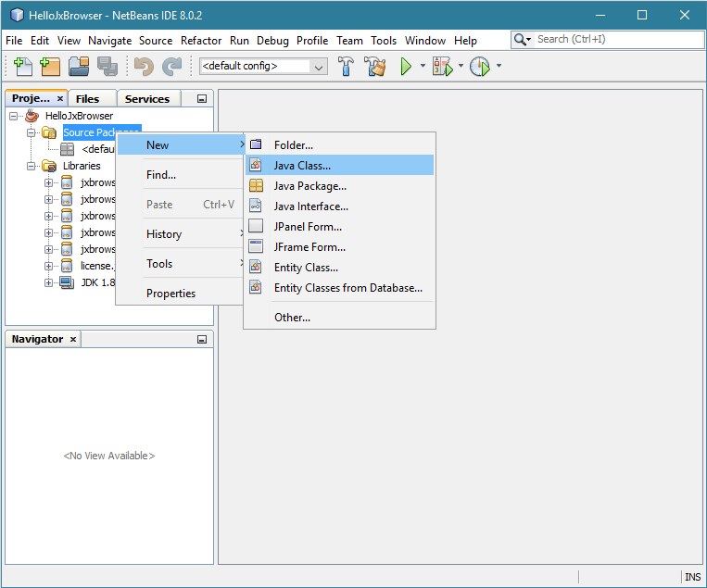
Task: Click the JFrame Form icon in submenu
Action: [256, 246]
